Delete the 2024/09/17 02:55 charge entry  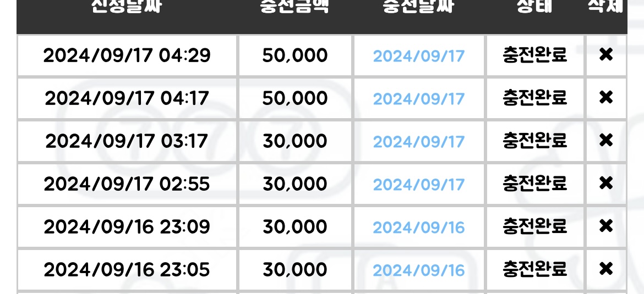pyautogui.click(x=606, y=184)
